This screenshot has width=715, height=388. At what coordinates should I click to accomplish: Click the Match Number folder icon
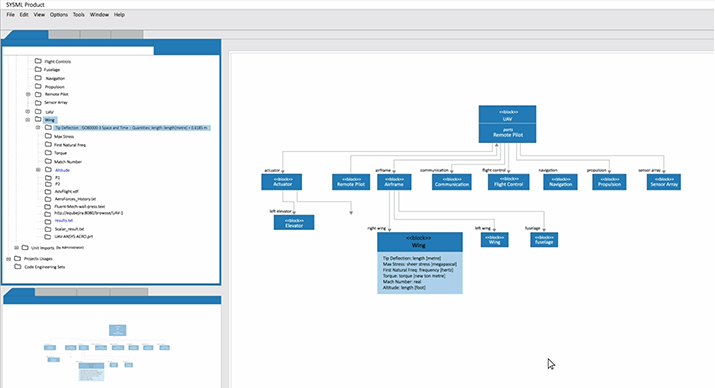coord(48,161)
